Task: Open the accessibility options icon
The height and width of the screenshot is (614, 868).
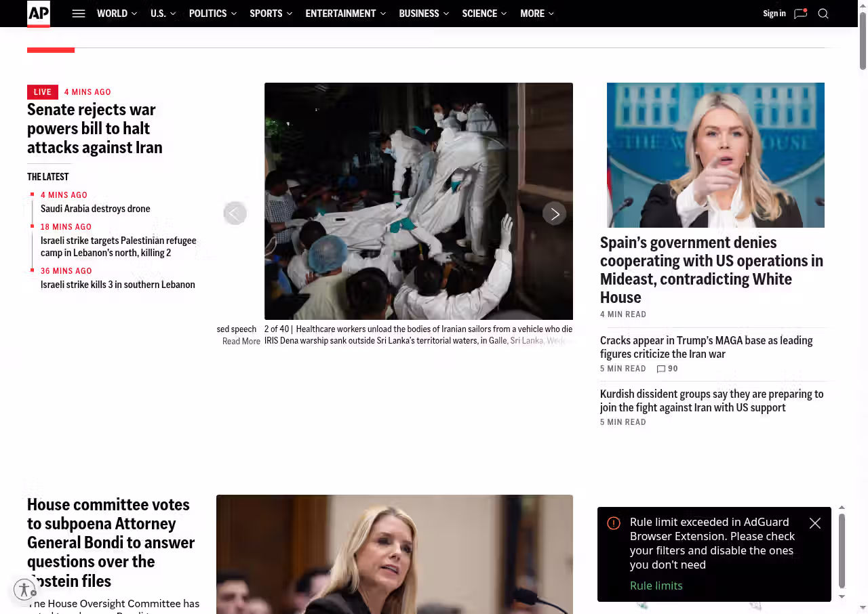Action: (24, 590)
